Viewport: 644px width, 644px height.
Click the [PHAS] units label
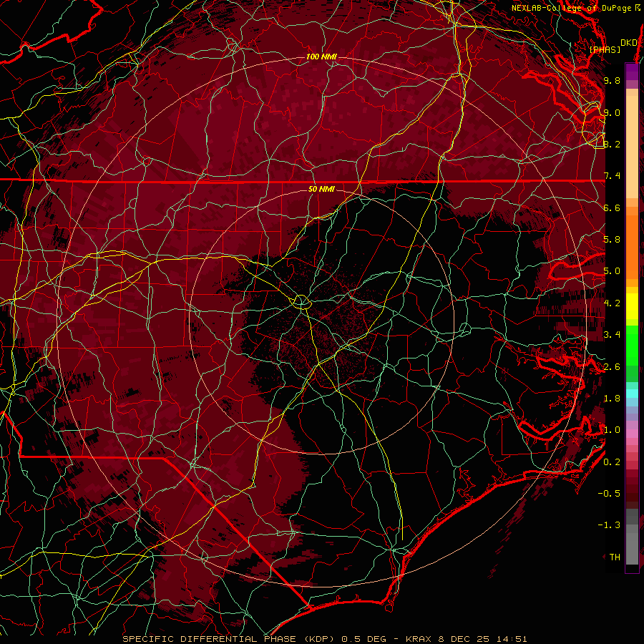point(605,50)
